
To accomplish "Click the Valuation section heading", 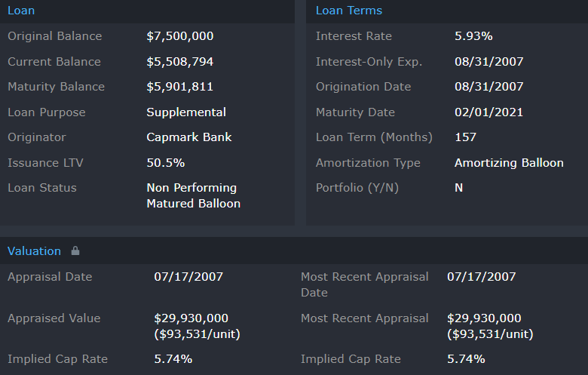I will click(34, 251).
